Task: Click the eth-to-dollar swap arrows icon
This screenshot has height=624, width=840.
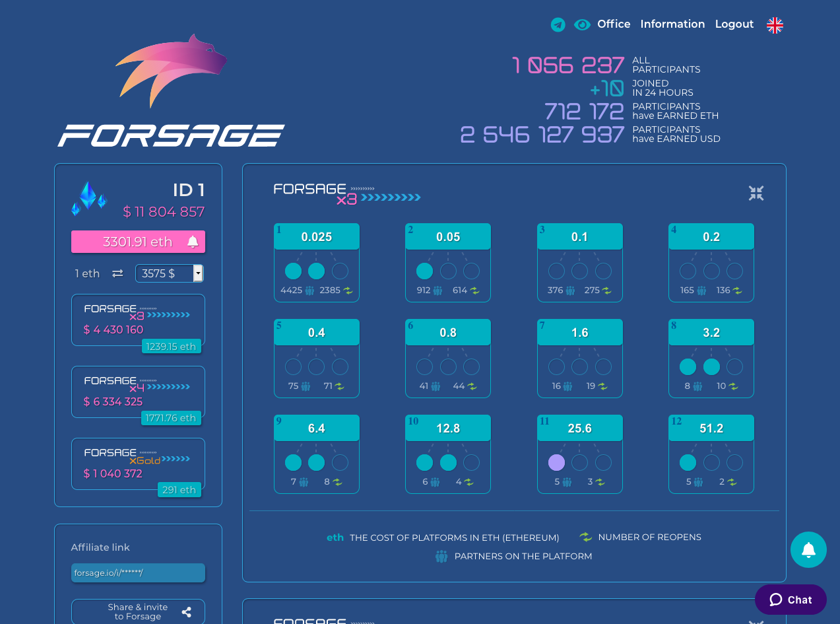Action: coord(117,273)
